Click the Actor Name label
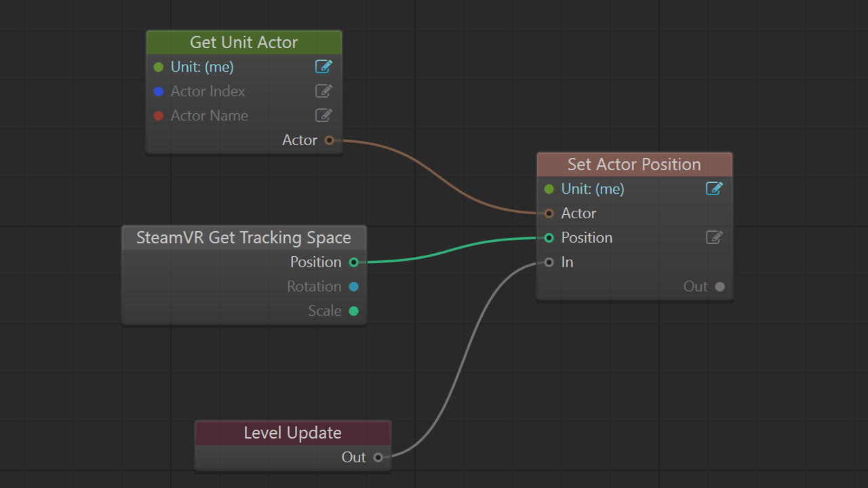This screenshot has height=488, width=868. (210, 116)
